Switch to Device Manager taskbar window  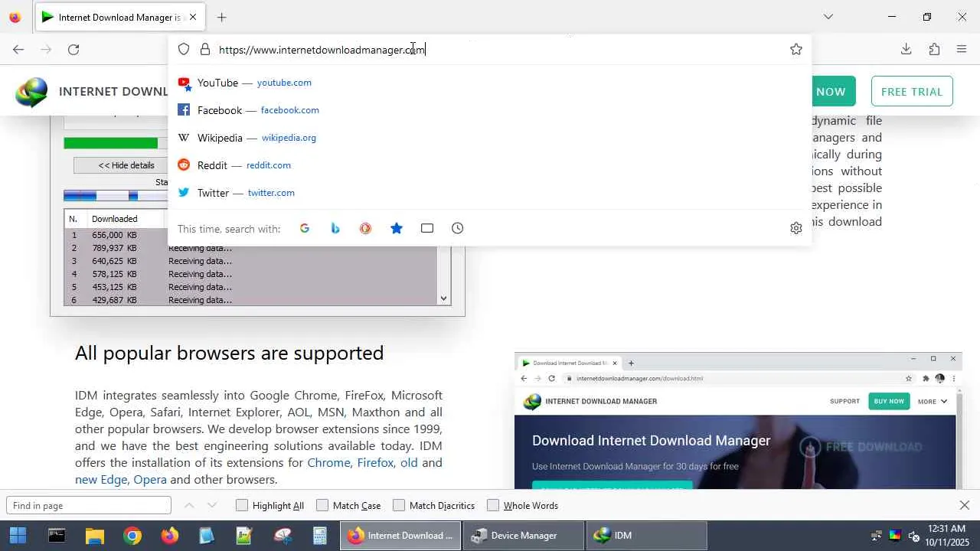click(524, 536)
